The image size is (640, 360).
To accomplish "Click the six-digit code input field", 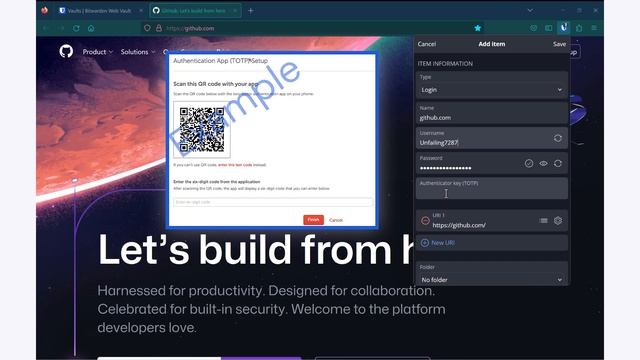I will [273, 202].
